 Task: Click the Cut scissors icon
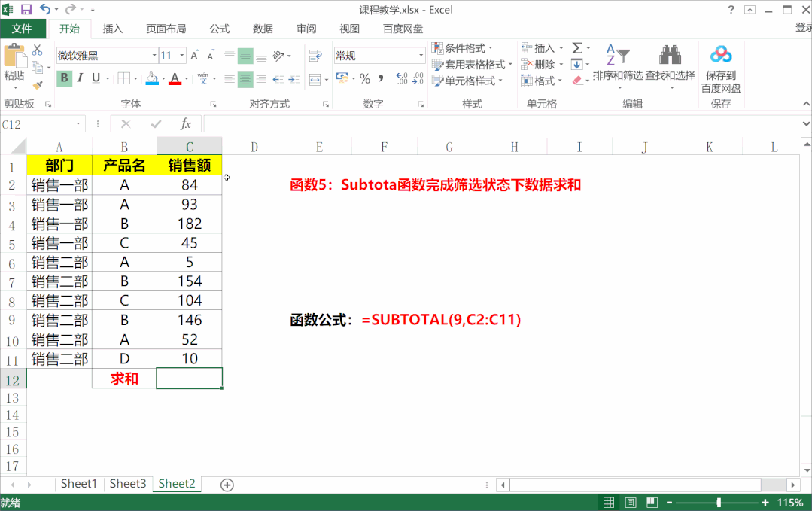pos(38,50)
